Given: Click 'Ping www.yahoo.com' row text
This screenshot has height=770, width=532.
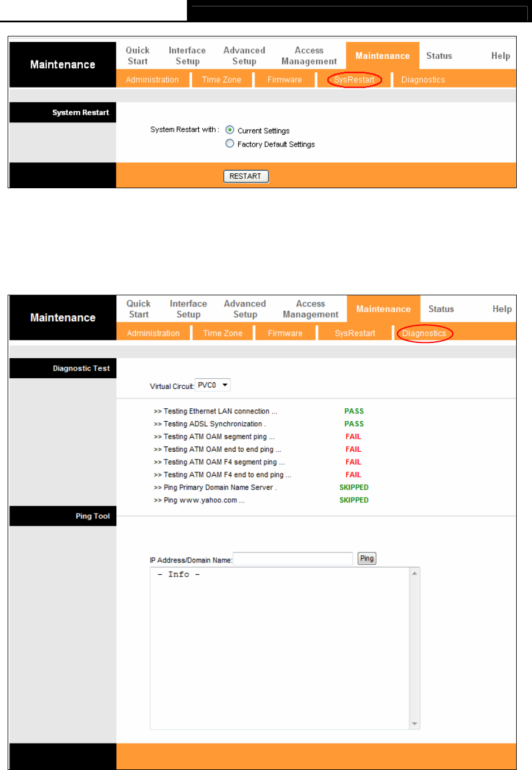Looking at the screenshot, I should 199,500.
